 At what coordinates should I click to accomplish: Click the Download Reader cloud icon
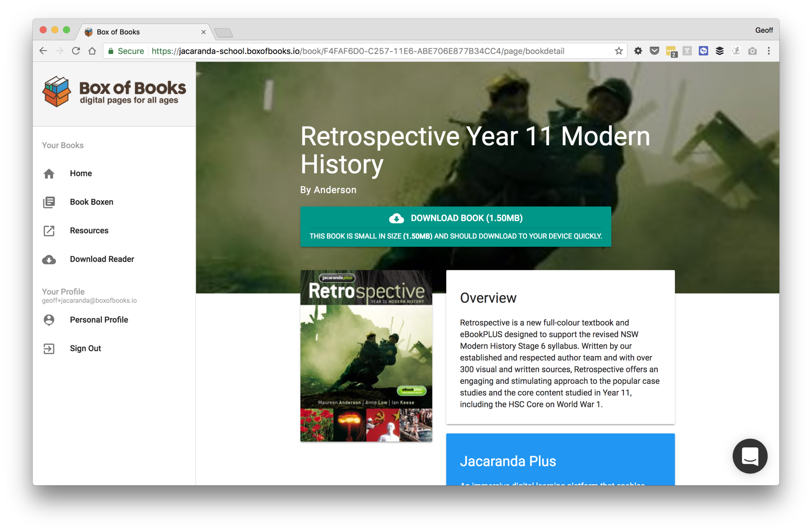(x=49, y=260)
